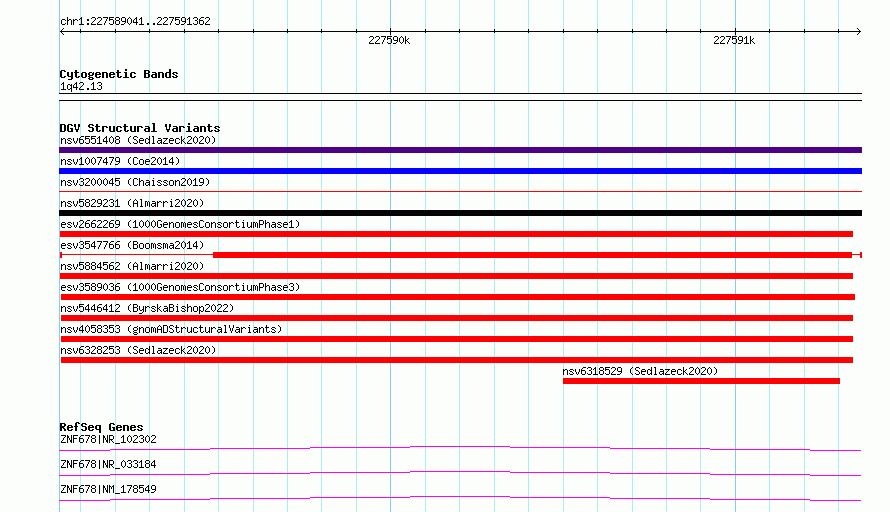Open variant label nsv1007479 (Coe2014)
This screenshot has height=512, width=890.
click(120, 161)
